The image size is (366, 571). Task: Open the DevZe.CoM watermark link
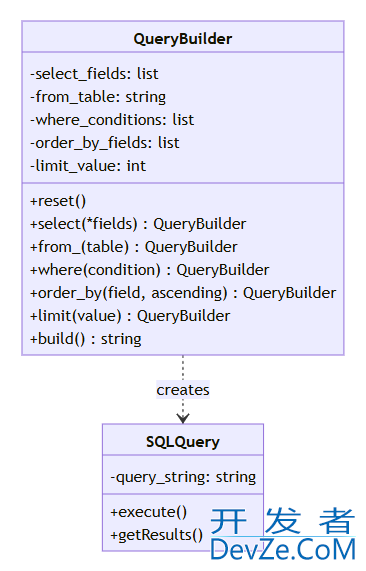coord(283,534)
